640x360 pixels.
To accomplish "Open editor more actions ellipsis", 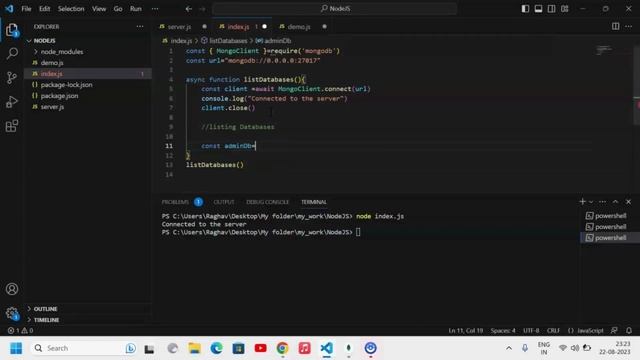I will (629, 27).
